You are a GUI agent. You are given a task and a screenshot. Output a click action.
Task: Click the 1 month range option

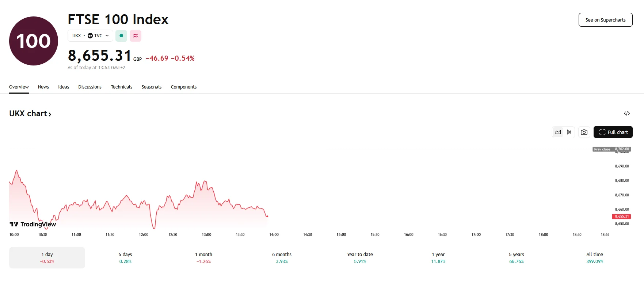tap(203, 257)
